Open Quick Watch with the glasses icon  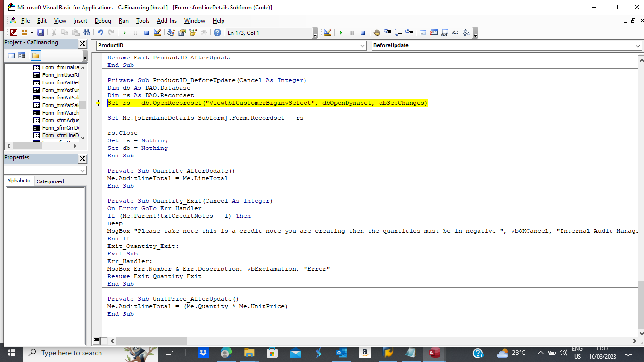click(x=455, y=33)
